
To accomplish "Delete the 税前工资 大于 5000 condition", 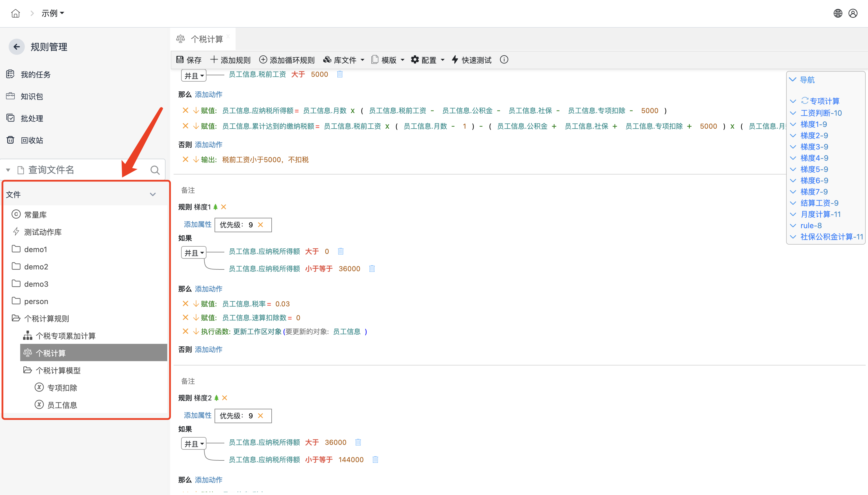I will point(339,74).
